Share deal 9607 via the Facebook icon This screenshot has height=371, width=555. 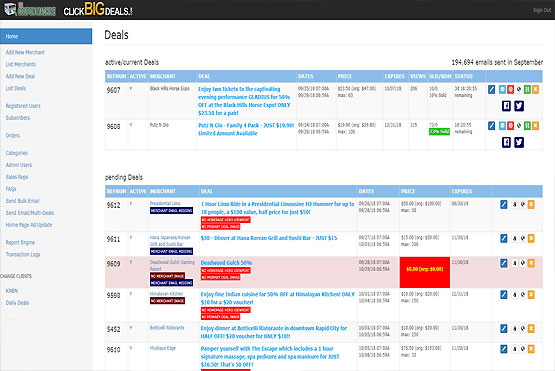[506, 106]
